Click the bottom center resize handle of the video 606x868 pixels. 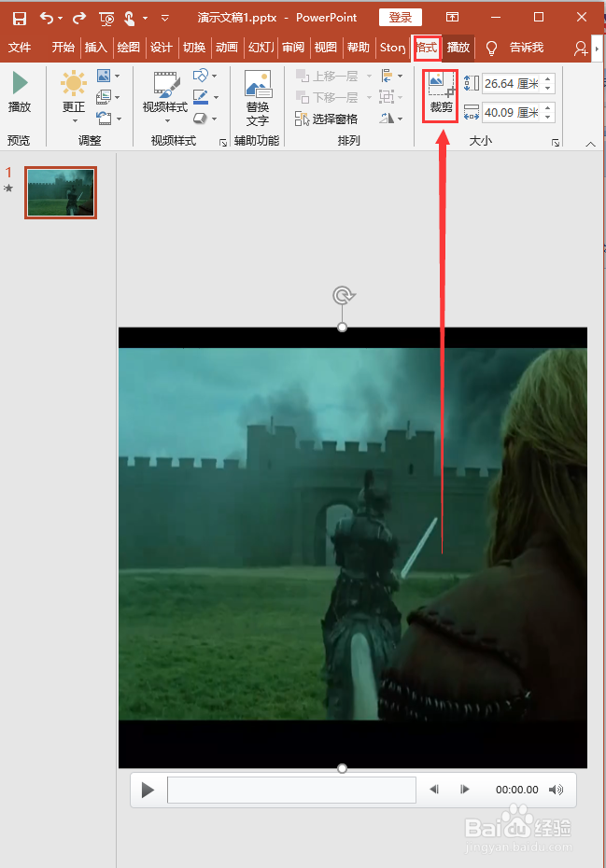tap(343, 768)
